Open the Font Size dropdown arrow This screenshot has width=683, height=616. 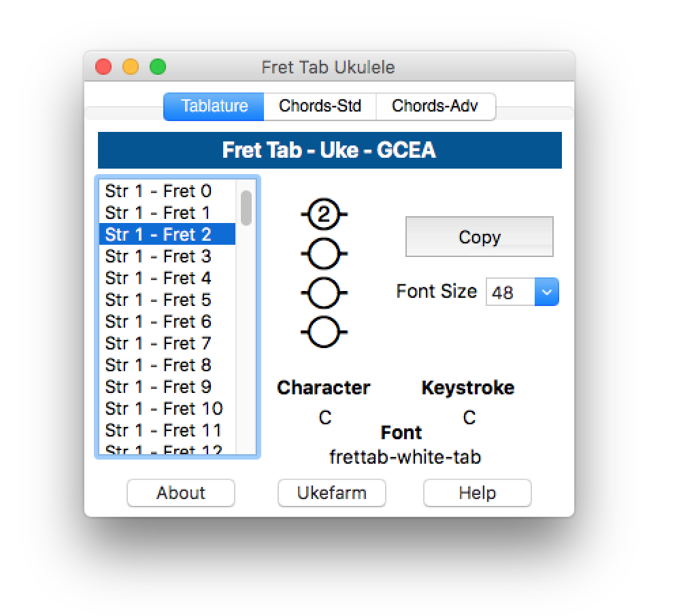pyautogui.click(x=547, y=292)
